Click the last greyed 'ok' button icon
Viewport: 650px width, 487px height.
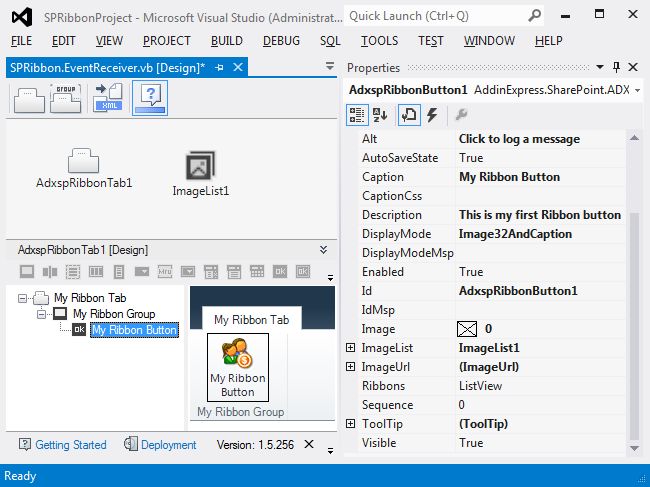click(303, 272)
